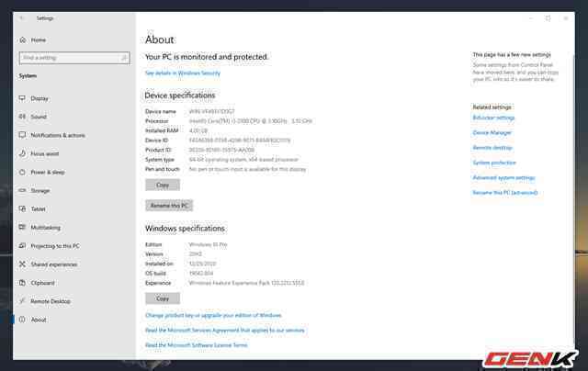Select the Edition value text
Screen dimensions: 588x371
click(x=209, y=244)
